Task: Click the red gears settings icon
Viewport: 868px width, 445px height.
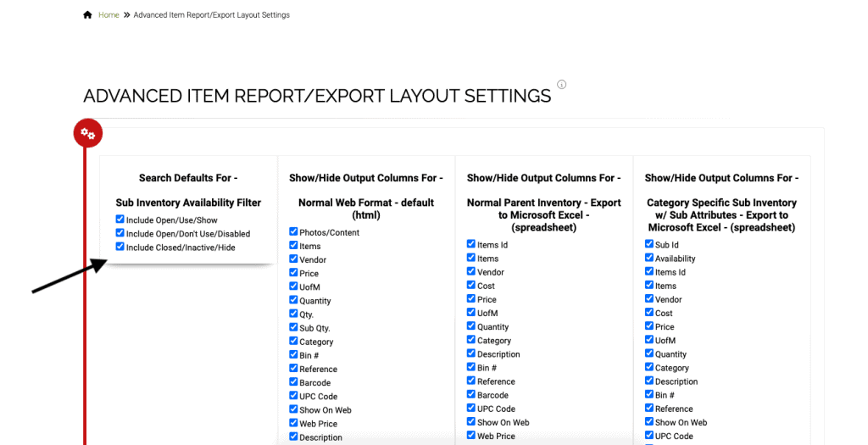Action: 88,133
